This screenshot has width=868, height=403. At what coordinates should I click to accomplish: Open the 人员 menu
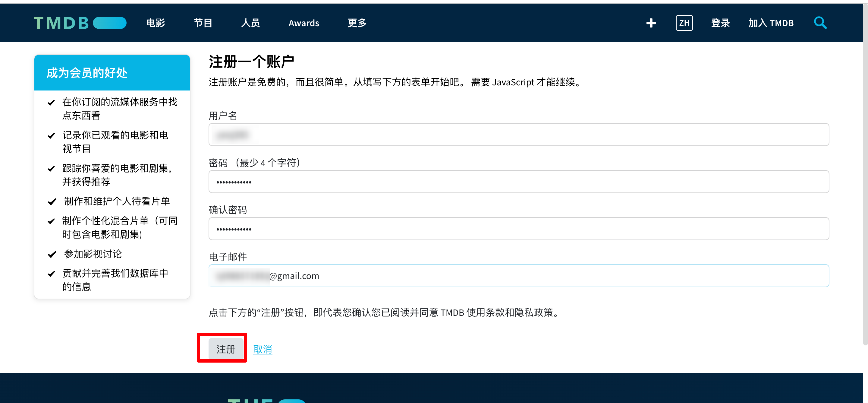coord(250,23)
